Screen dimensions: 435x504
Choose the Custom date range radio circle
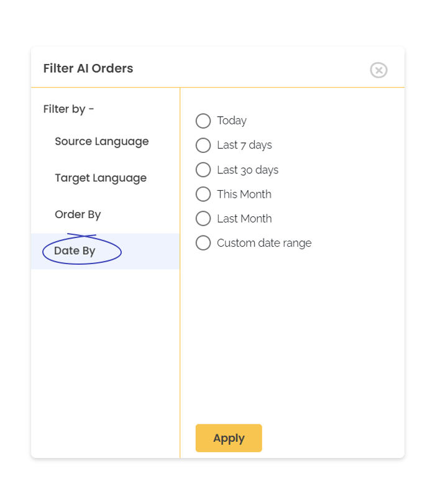(x=203, y=243)
